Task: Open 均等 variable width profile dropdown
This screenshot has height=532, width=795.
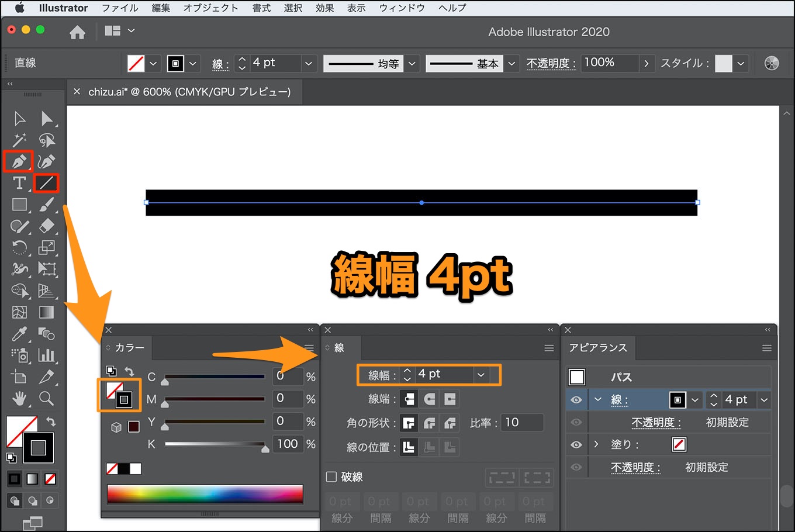Action: (x=412, y=63)
